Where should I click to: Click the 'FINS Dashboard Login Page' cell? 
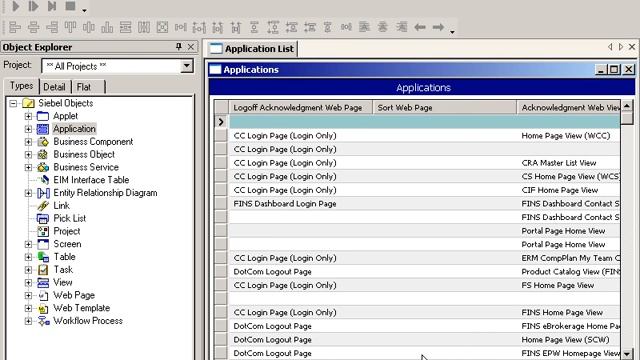click(300, 204)
